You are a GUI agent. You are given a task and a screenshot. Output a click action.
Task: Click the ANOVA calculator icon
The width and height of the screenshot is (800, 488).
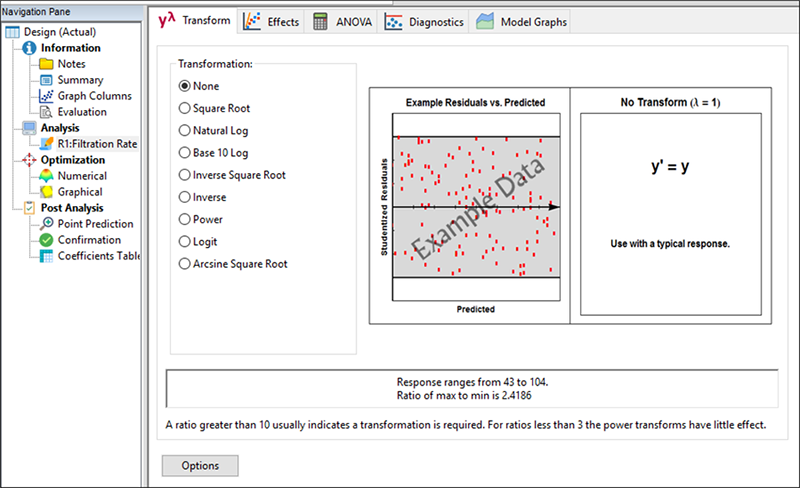320,21
